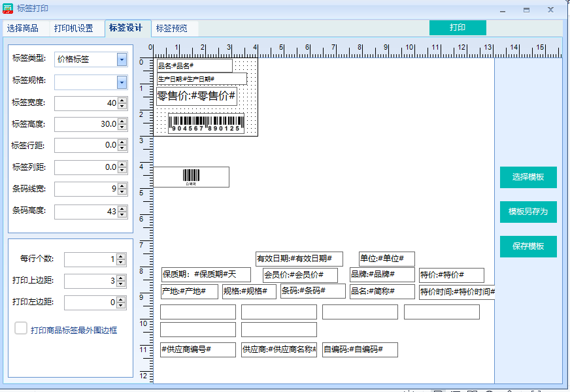Select the barcode 904567890125 element on label
The width and height of the screenshot is (570, 392).
(206, 123)
